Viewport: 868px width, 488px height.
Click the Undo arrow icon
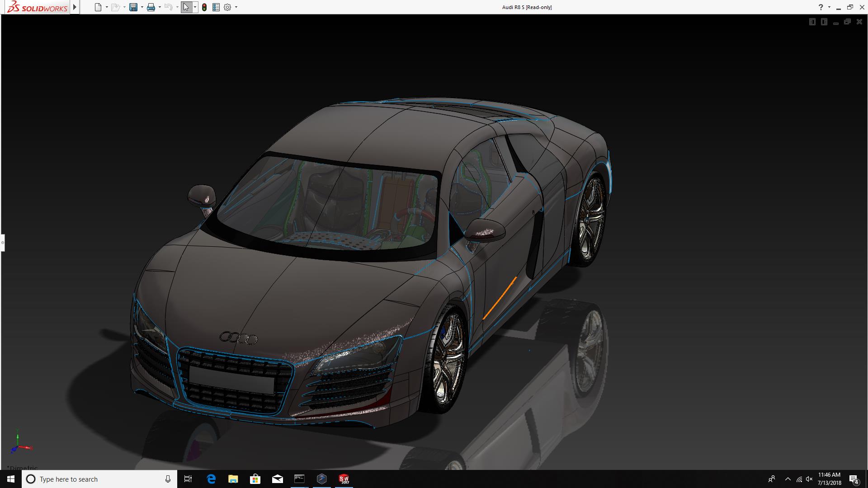[168, 7]
